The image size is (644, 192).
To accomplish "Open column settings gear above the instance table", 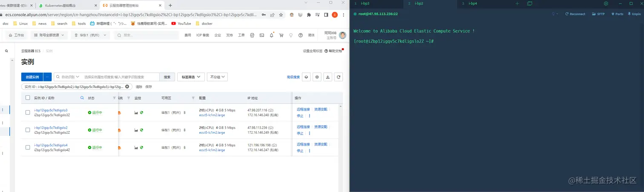I will (x=317, y=77).
